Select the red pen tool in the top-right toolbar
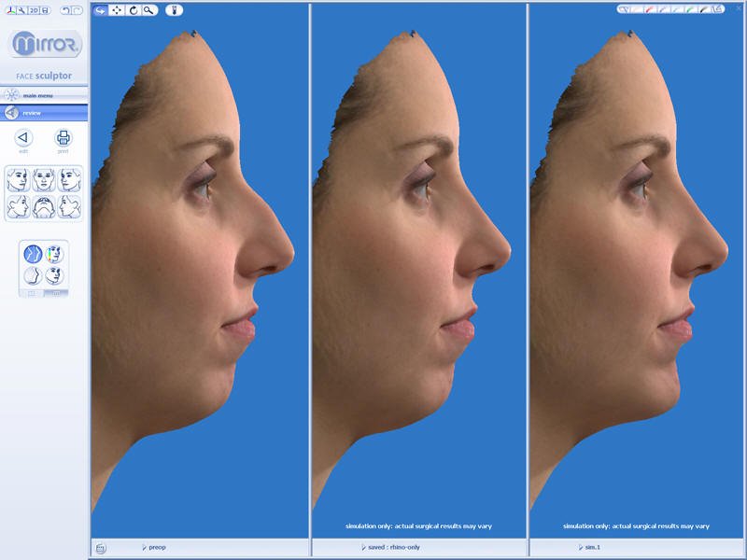This screenshot has height=560, width=747. pyautogui.click(x=648, y=8)
